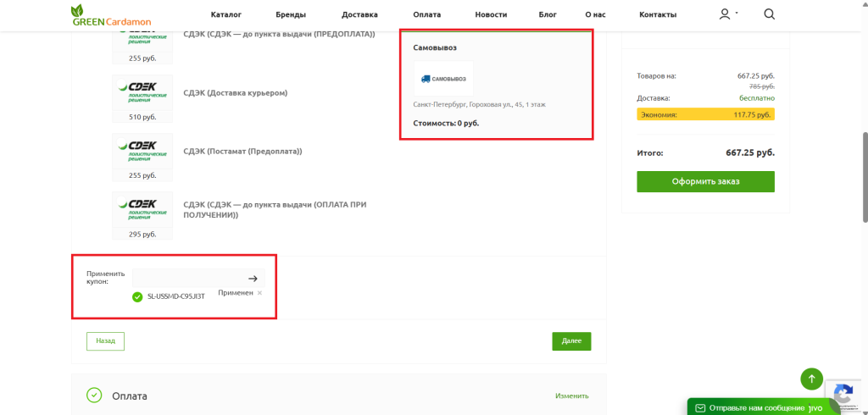Viewport: 868px width, 415px height.
Task: Click the Стоимость: 0 руб. text
Action: tap(446, 124)
